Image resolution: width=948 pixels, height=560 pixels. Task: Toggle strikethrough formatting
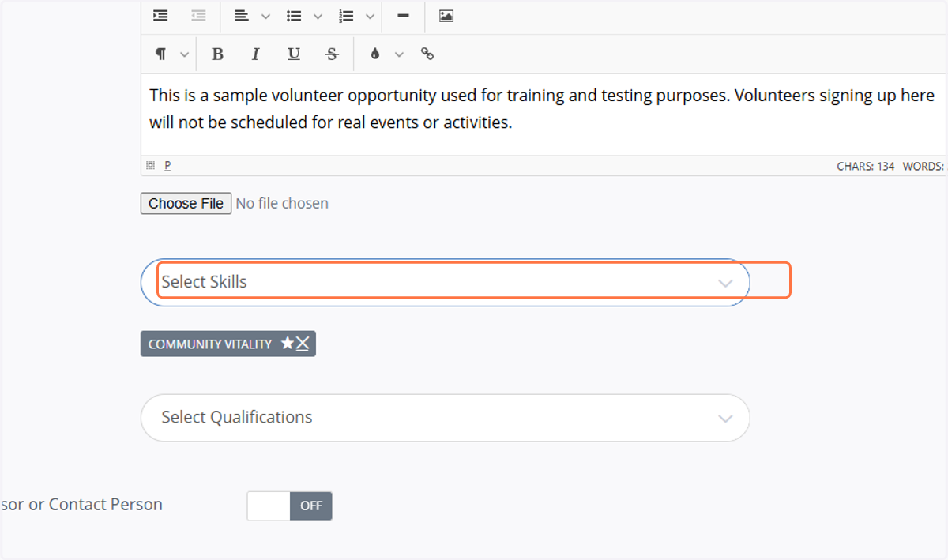click(x=332, y=54)
